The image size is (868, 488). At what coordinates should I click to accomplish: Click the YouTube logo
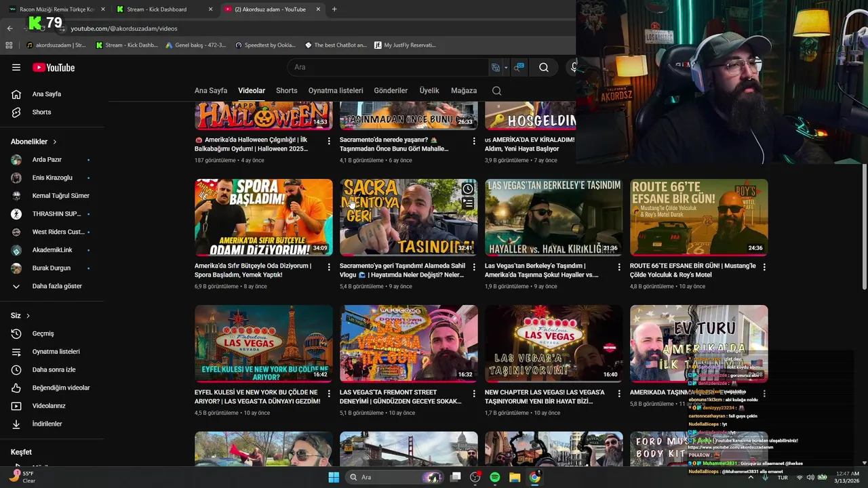(x=54, y=67)
